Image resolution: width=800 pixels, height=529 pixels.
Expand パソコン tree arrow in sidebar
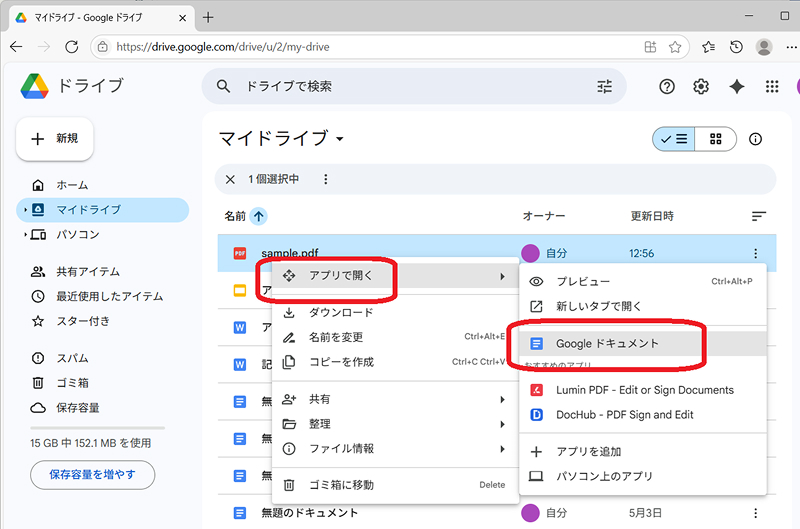point(25,235)
